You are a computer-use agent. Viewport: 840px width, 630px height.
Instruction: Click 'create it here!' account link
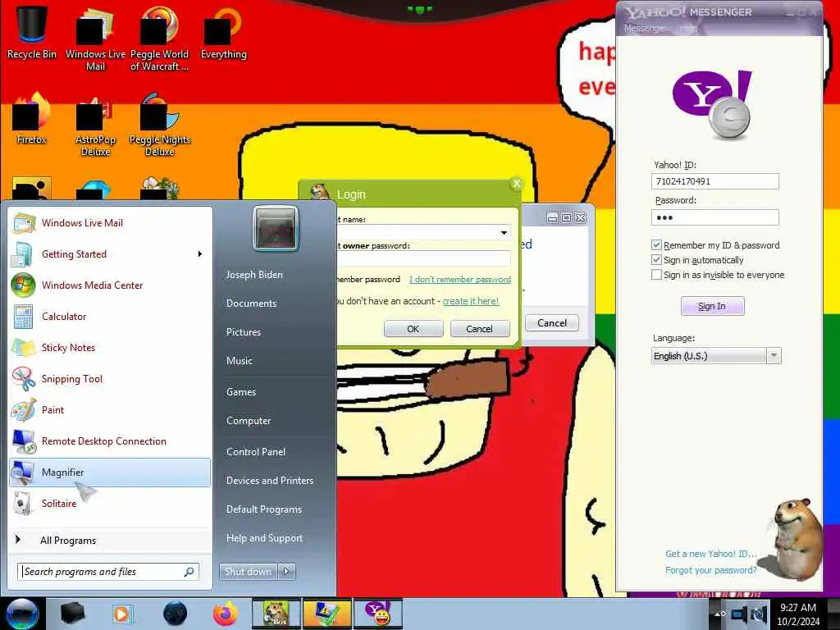point(470,301)
